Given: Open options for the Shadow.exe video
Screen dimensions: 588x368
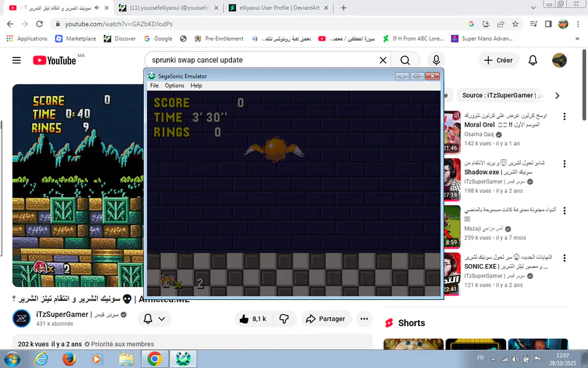Looking at the screenshot, I should click(x=564, y=164).
